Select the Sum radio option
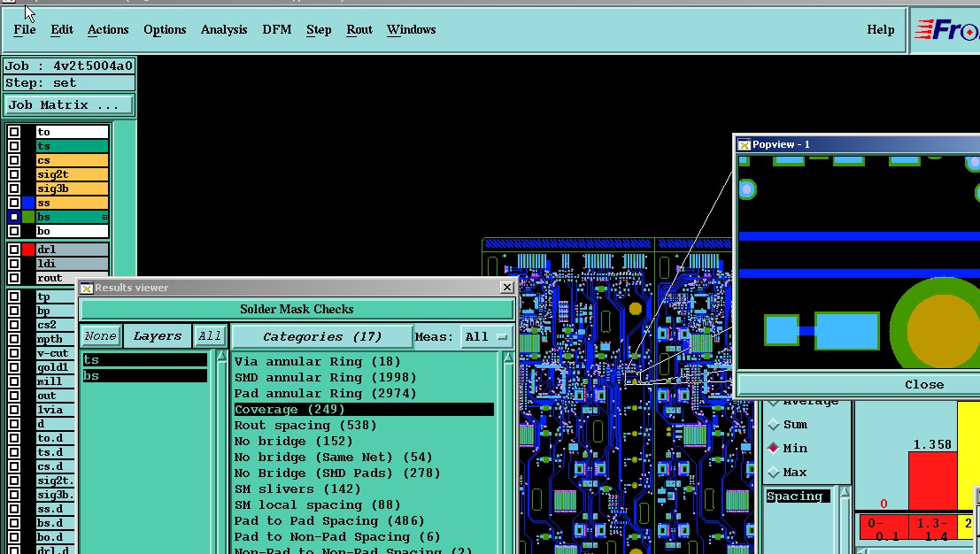Viewport: 980px width, 554px height. [774, 425]
